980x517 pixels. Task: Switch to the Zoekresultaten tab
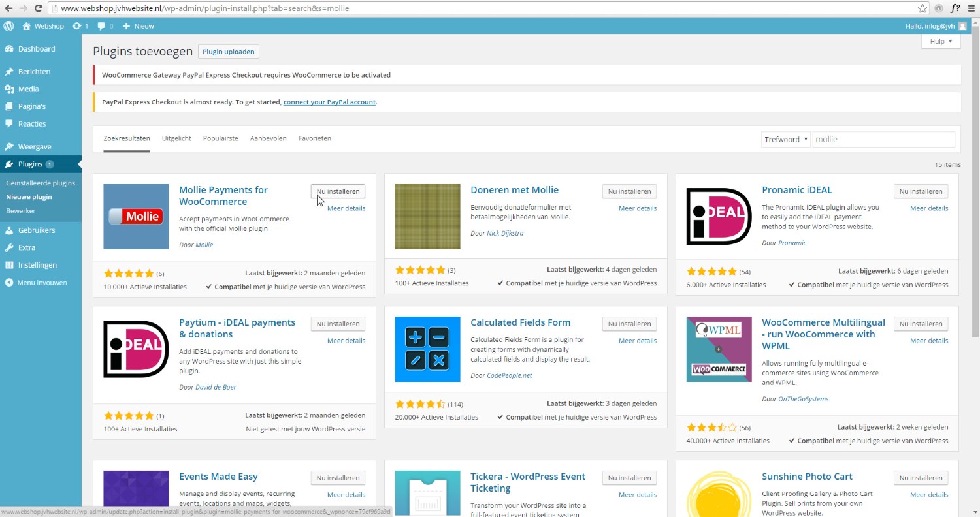pyautogui.click(x=127, y=138)
